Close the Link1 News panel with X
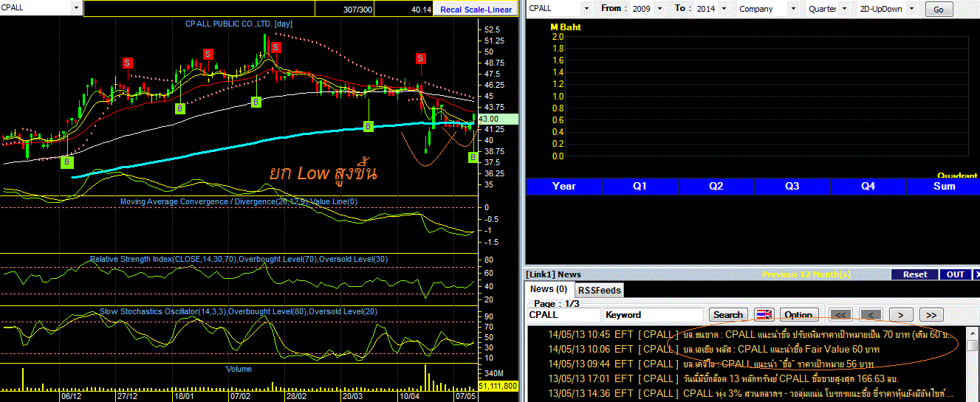The height and width of the screenshot is (402, 980). [x=976, y=274]
